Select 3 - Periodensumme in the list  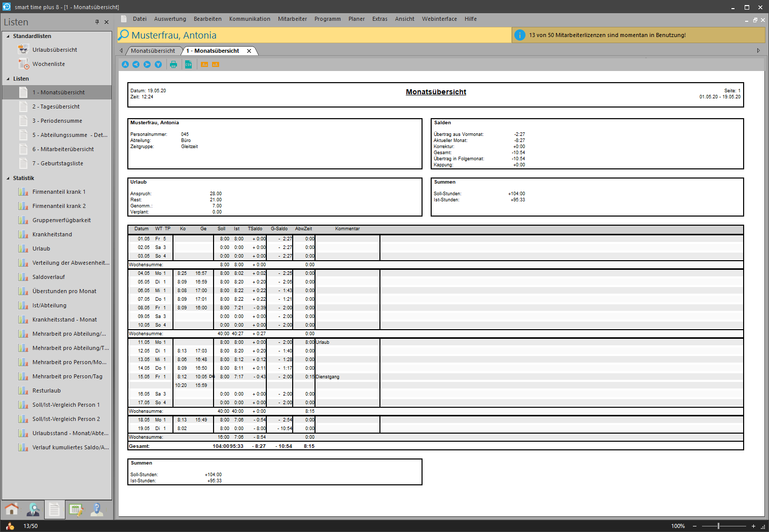click(56, 121)
